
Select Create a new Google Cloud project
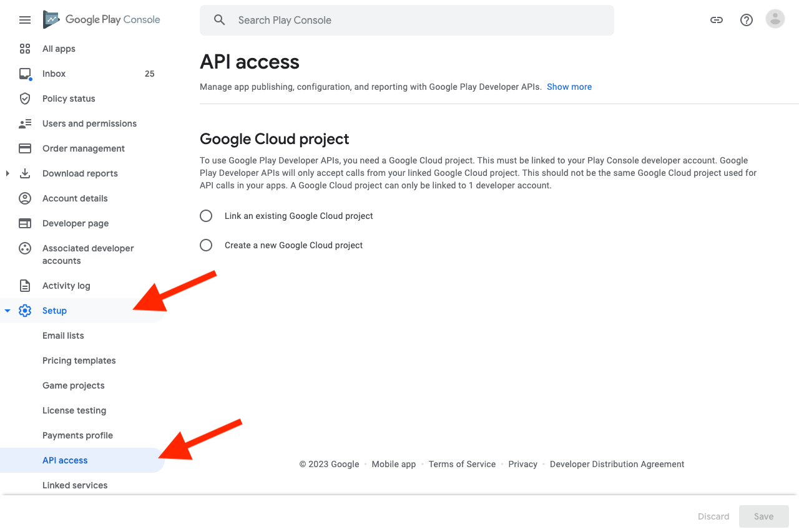tap(206, 245)
